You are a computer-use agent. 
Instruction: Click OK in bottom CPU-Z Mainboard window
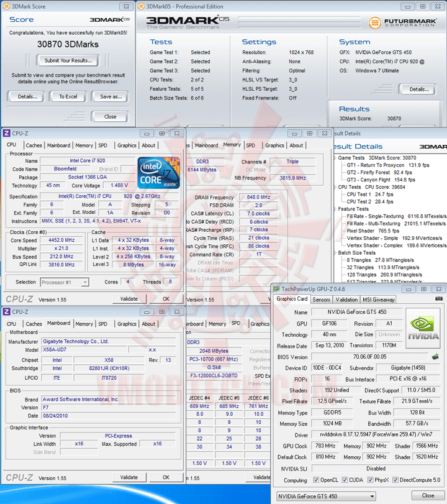(166, 477)
